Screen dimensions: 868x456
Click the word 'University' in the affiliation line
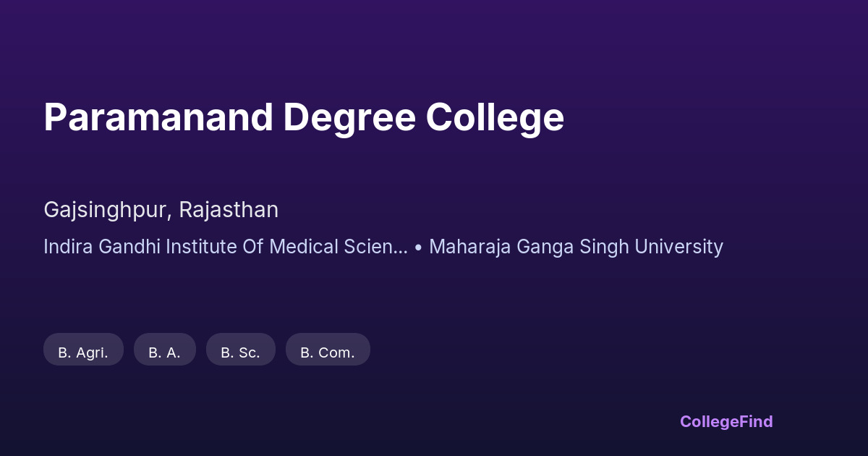[x=678, y=247]
